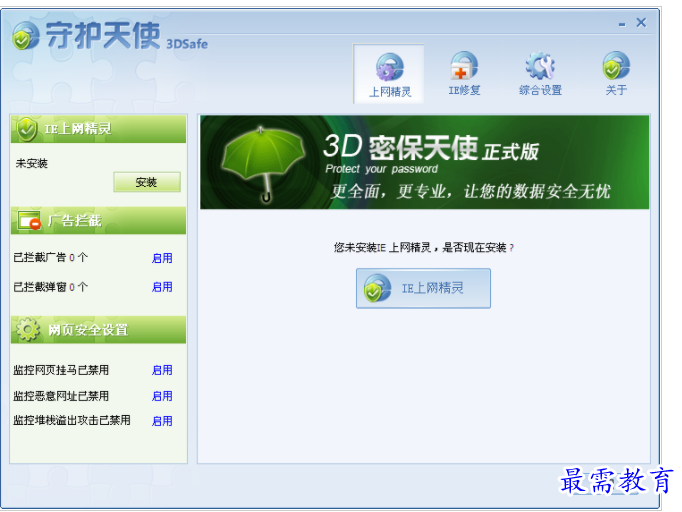Click the 已拦截弹窗 0 个 text
The width and height of the screenshot is (682, 512).
[50, 287]
